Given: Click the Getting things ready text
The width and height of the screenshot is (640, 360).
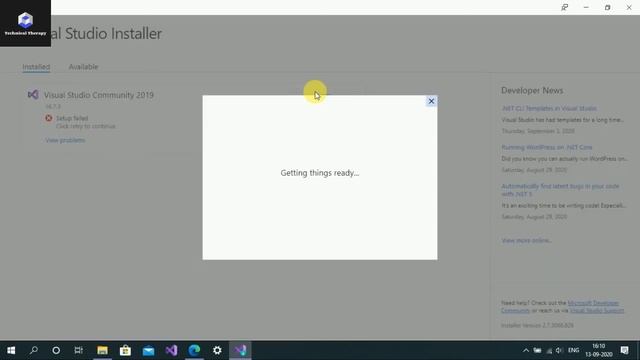Looking at the screenshot, I should tap(320, 173).
